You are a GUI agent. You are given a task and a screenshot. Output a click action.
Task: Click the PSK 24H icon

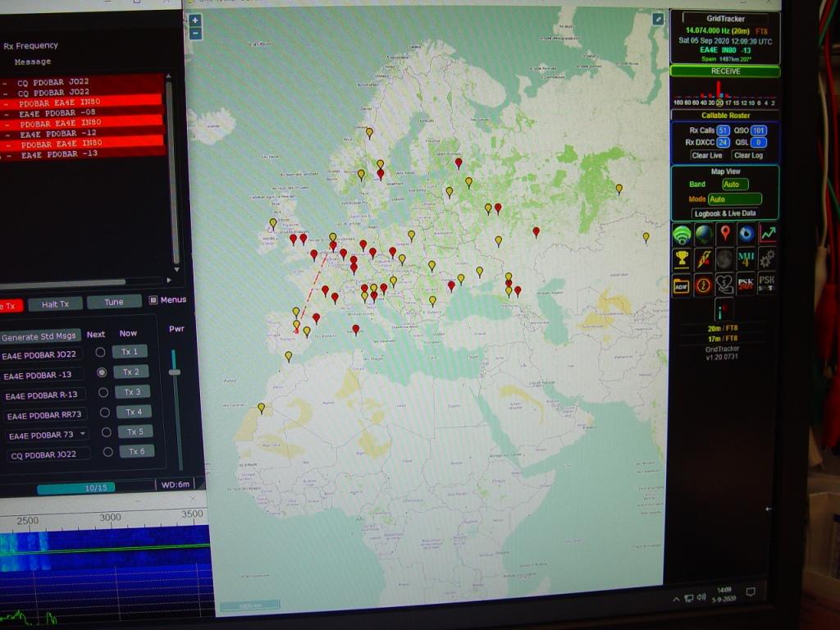pos(746,283)
